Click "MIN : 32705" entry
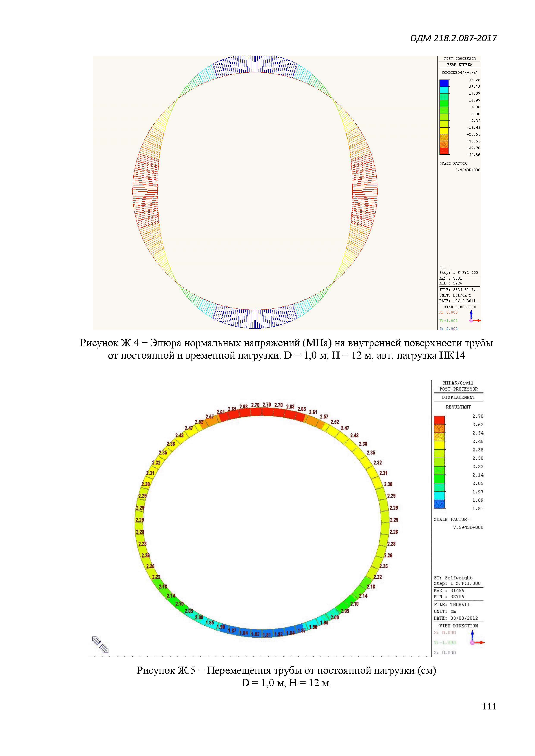The height and width of the screenshot is (756, 535). (449, 597)
